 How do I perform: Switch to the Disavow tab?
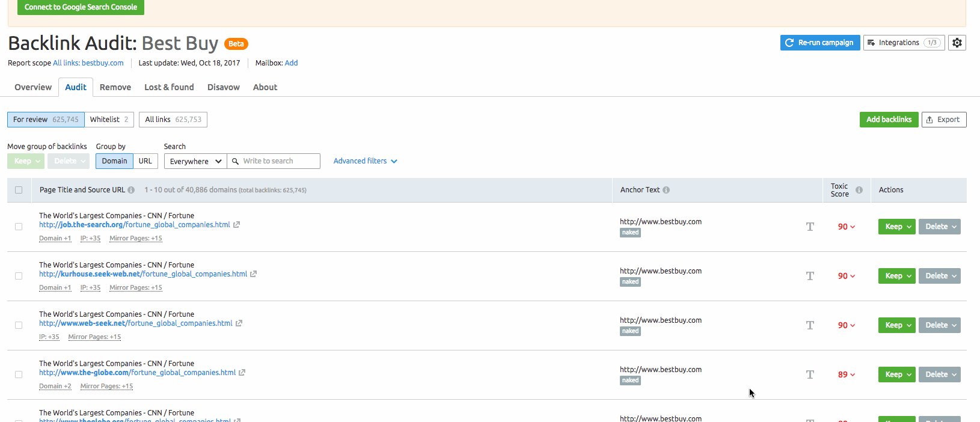click(x=224, y=87)
